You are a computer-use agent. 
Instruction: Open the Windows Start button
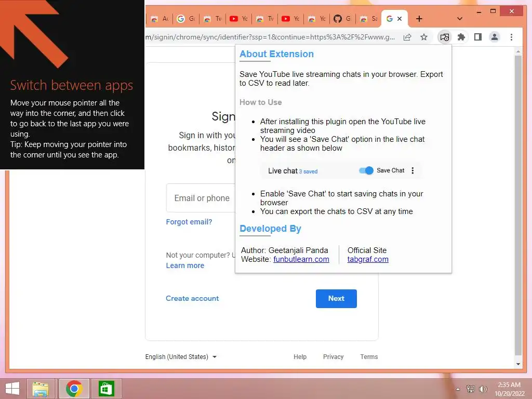tap(12, 389)
